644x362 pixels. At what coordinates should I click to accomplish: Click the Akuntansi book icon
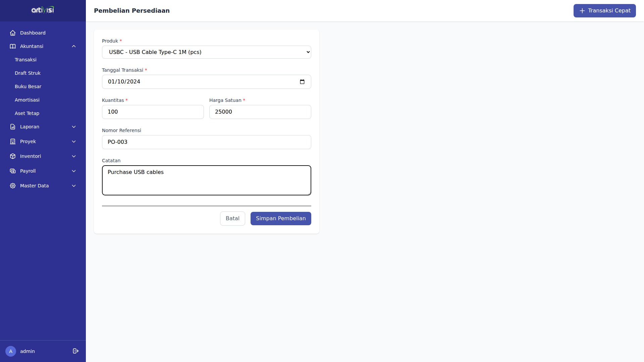(x=13, y=46)
